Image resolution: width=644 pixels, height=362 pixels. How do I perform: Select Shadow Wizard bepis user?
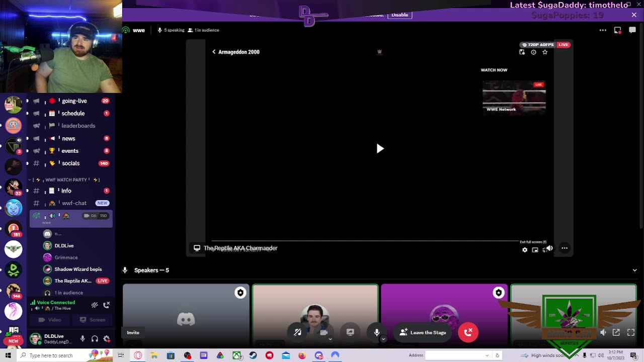tap(75, 269)
